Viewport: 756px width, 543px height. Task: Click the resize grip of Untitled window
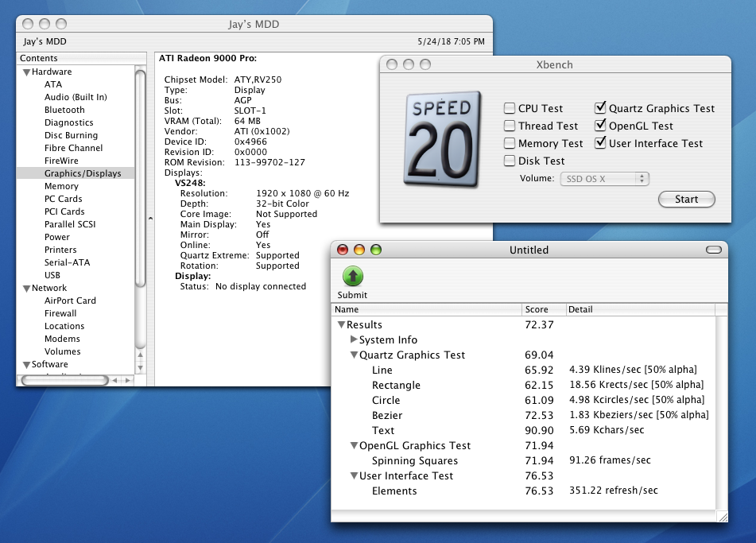coord(722,517)
